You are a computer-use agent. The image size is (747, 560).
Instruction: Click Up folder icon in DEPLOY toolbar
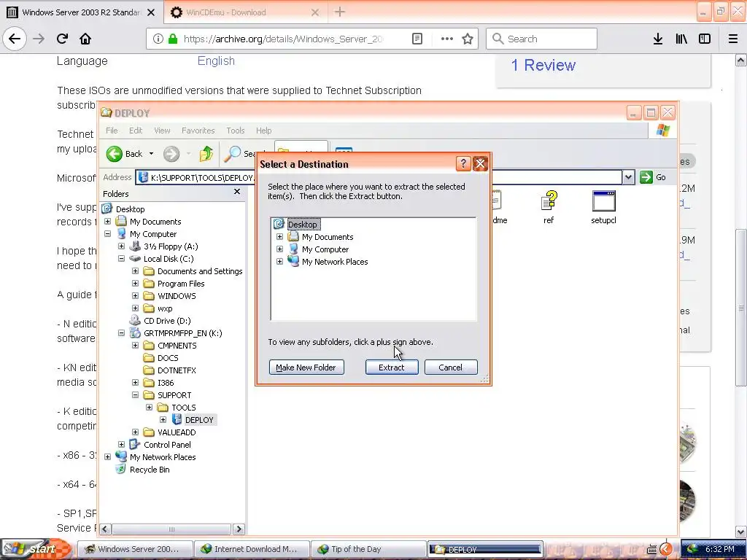(x=206, y=154)
